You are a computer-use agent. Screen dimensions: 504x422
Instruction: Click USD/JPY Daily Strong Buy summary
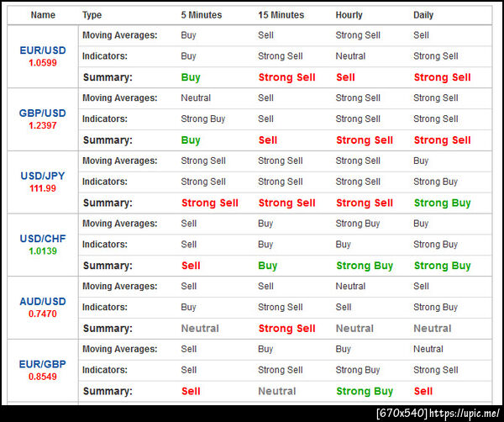click(x=443, y=203)
